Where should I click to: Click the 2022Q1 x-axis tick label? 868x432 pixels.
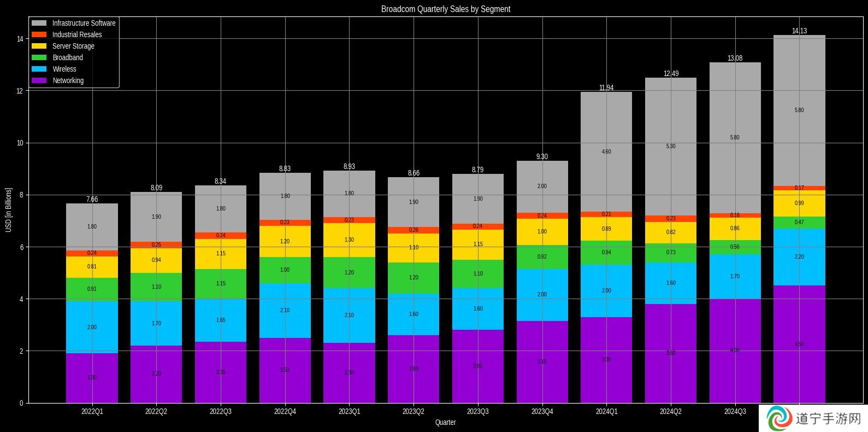(x=92, y=411)
